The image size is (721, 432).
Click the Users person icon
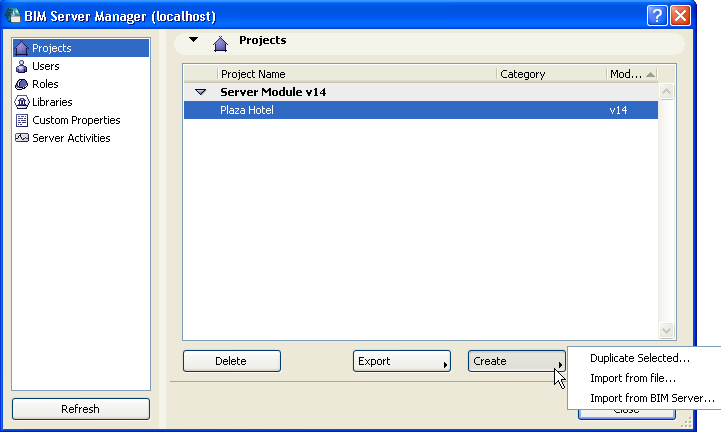pyautogui.click(x=22, y=66)
